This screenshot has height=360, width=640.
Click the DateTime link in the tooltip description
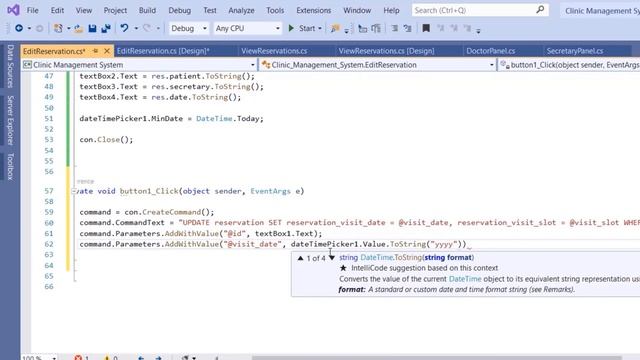pos(465,279)
